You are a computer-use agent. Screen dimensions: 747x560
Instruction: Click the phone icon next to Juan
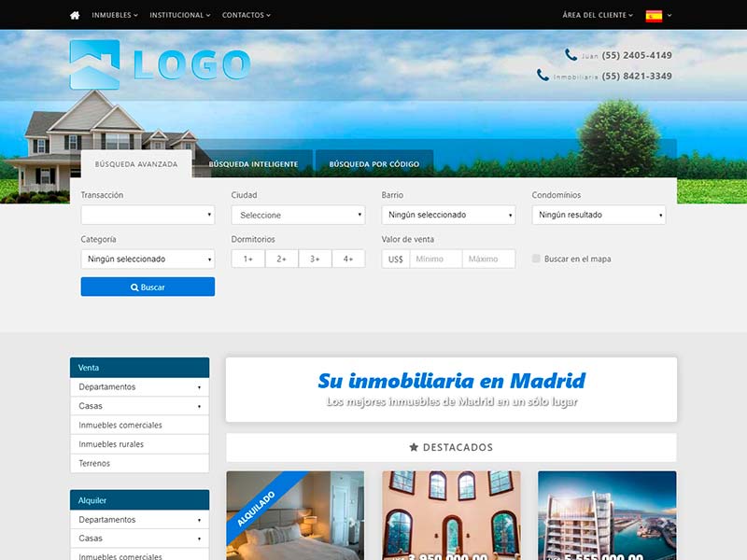571,55
